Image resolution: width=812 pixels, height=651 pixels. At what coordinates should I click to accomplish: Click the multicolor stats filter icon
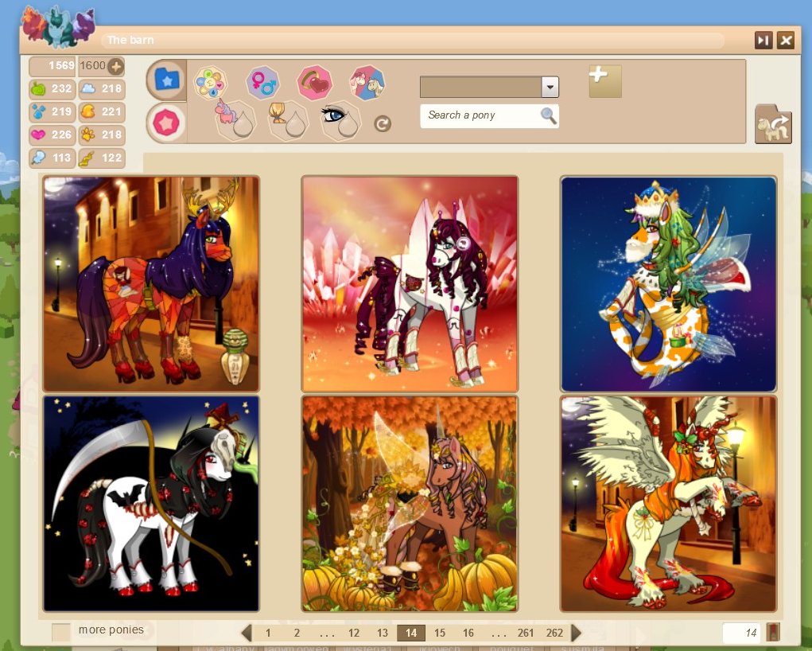tap(210, 83)
